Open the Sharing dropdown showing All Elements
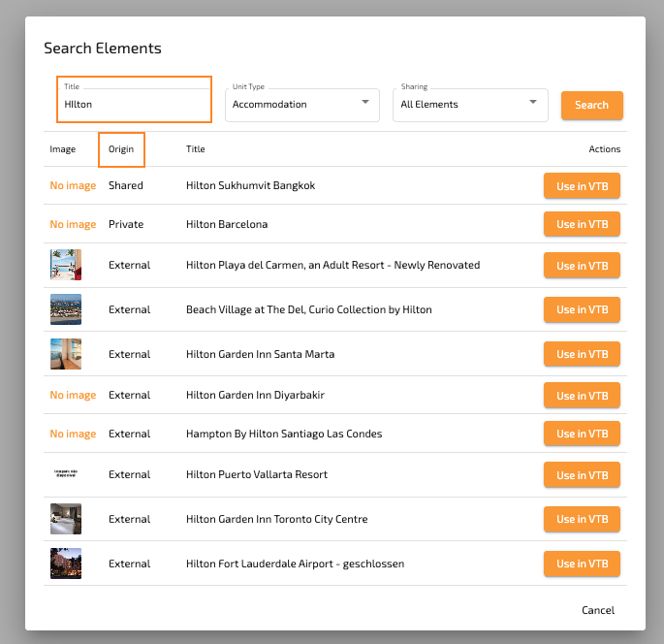This screenshot has width=664, height=644. coord(470,105)
